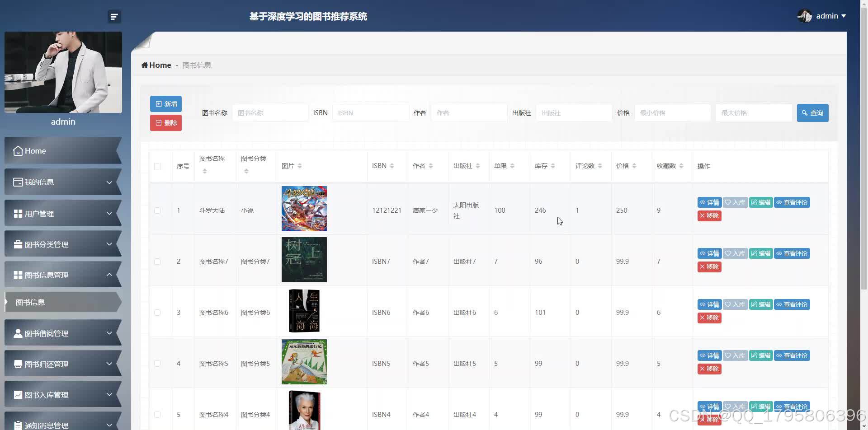Sort table by ISBN column arrows
Screen dimensions: 868x430
pos(392,166)
